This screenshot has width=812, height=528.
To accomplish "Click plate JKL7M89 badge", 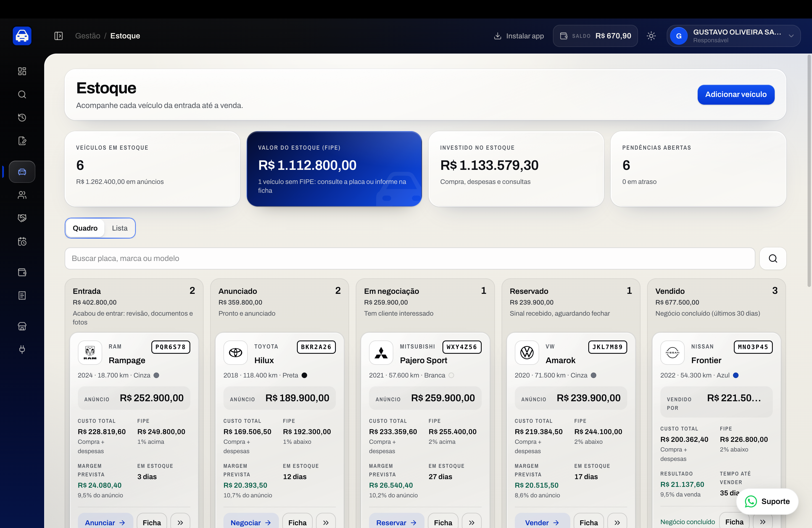I will 608,347.
